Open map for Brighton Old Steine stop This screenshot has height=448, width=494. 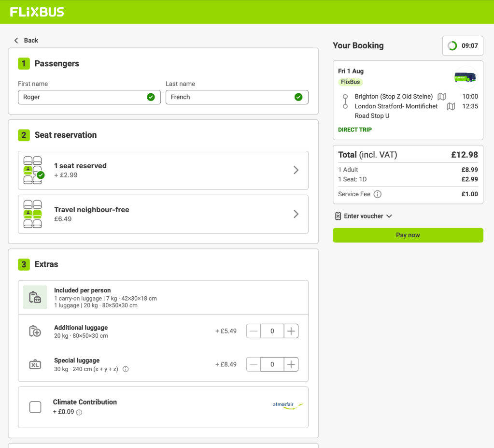tap(441, 97)
